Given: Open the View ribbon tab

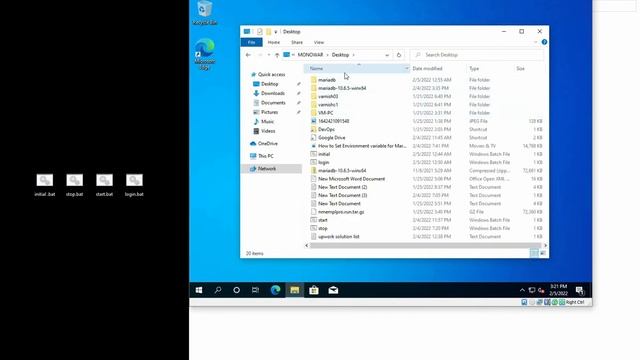Looking at the screenshot, I should (319, 42).
